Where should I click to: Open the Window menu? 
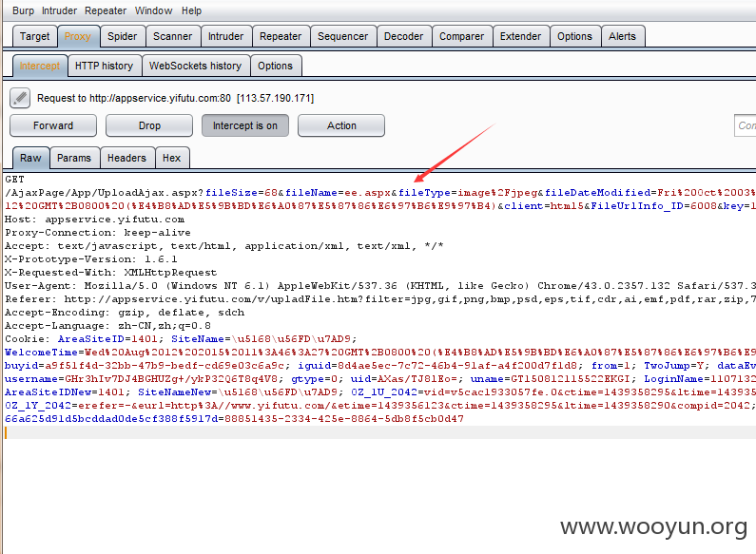[x=153, y=10]
